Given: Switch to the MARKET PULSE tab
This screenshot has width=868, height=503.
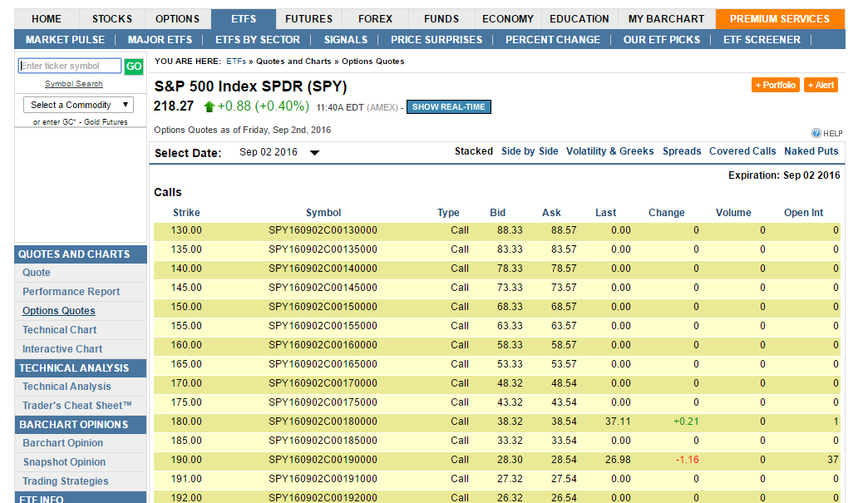Looking at the screenshot, I should [65, 39].
